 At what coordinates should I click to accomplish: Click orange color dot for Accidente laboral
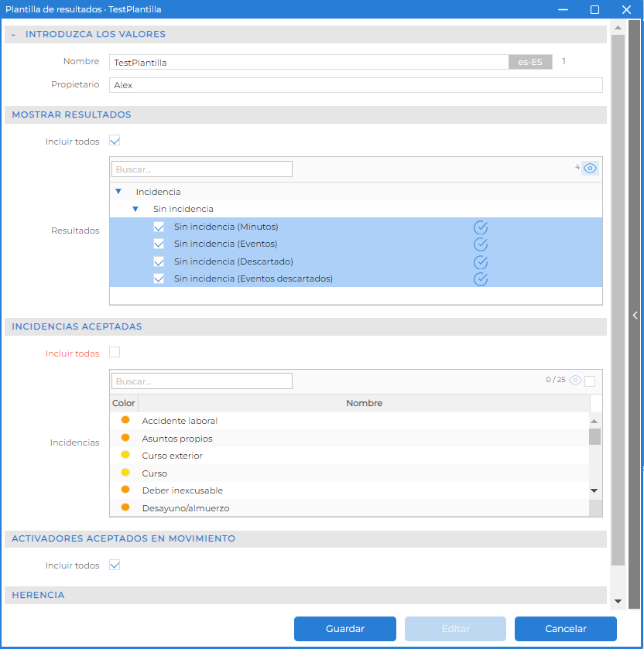coord(125,420)
